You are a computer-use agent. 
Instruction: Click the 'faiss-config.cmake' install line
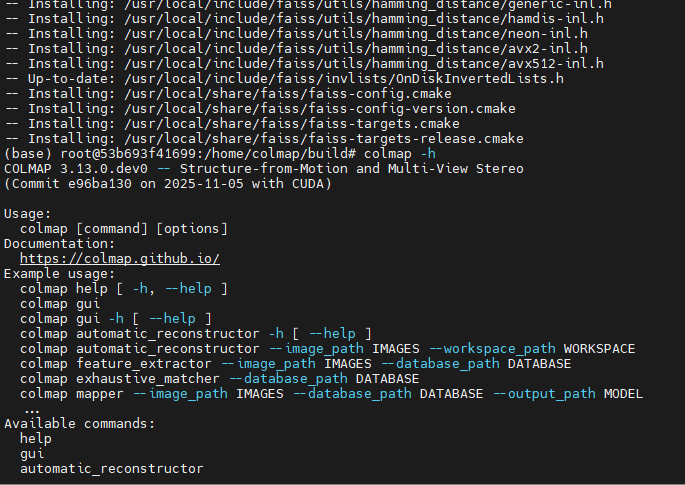[228, 94]
